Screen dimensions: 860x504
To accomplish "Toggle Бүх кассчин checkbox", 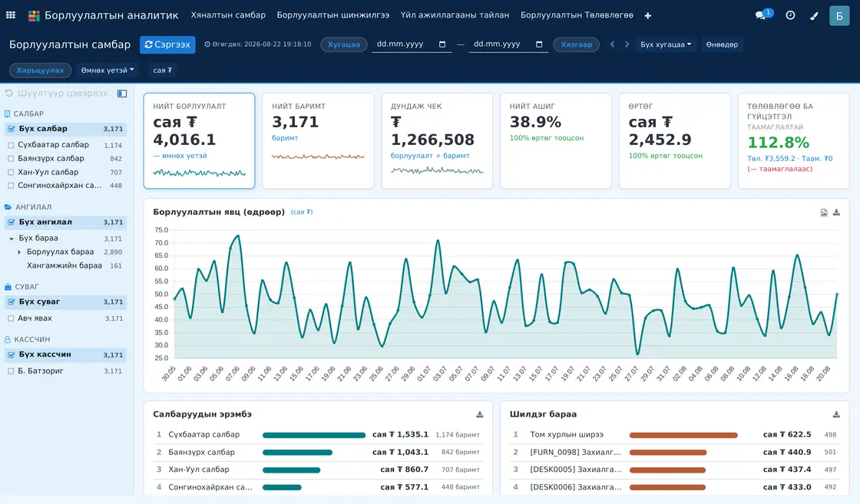I will click(11, 355).
